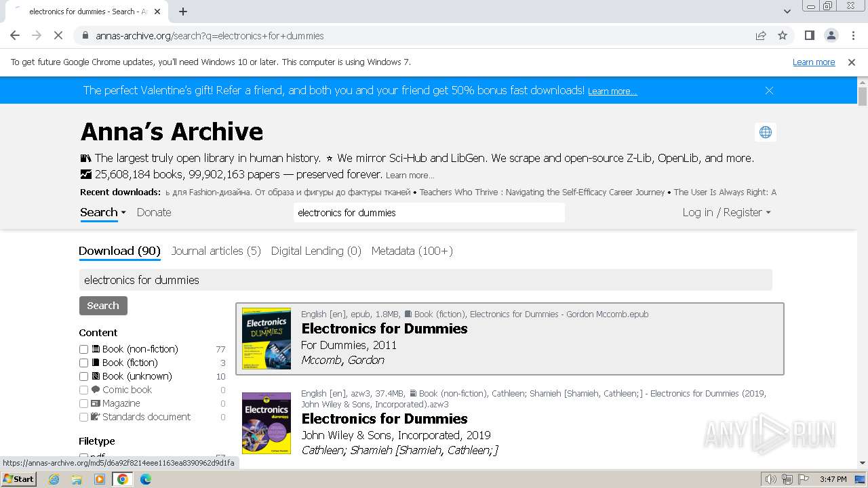Check Book (non-fiction) filter
868x488 pixels.
tap(84, 349)
